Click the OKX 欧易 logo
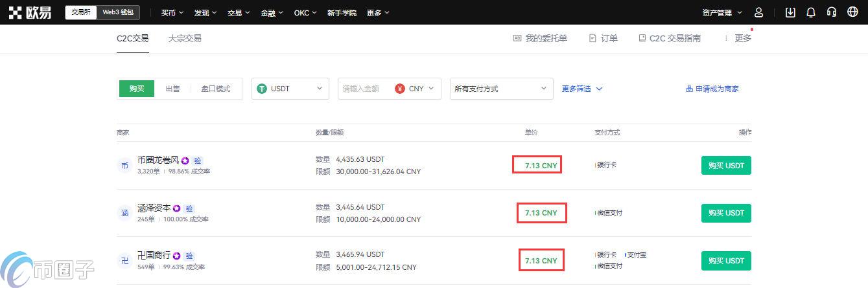The width and height of the screenshot is (868, 288). click(30, 12)
